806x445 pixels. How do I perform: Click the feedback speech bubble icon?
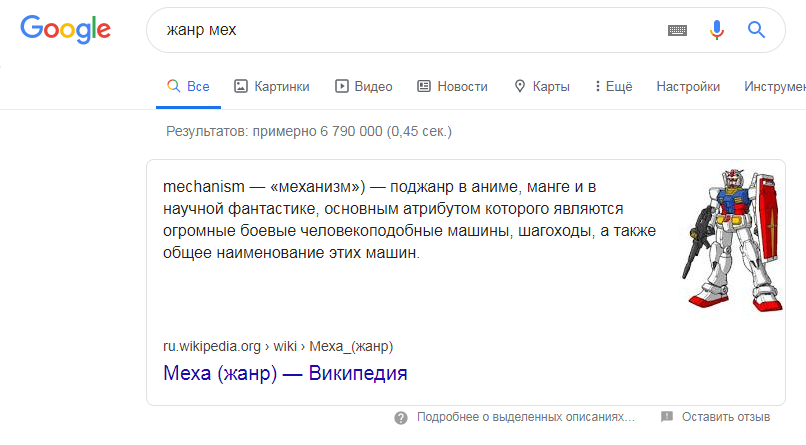[x=667, y=417]
